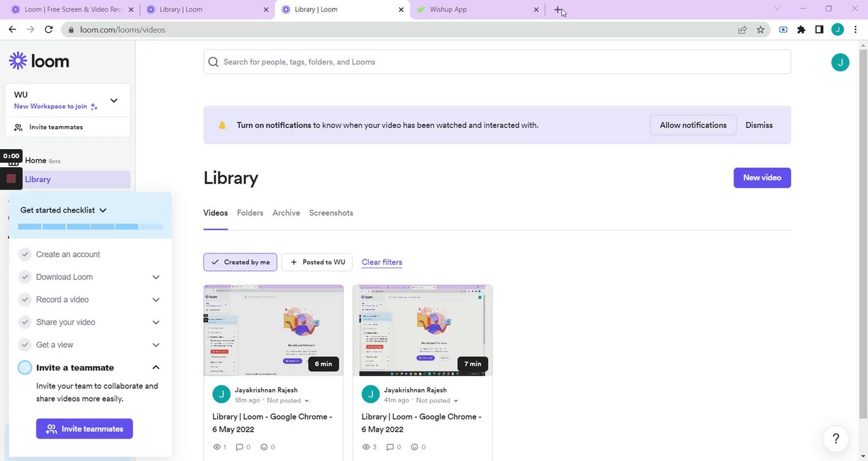This screenshot has width=868, height=461.
Task: Dismiss the notifications banner
Action: pyautogui.click(x=759, y=125)
